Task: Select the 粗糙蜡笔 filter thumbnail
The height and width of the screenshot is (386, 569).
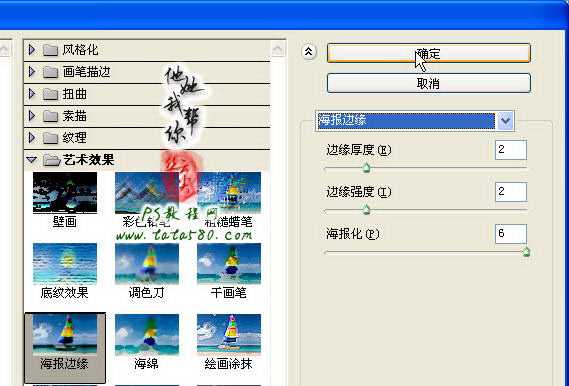Action: pos(229,192)
